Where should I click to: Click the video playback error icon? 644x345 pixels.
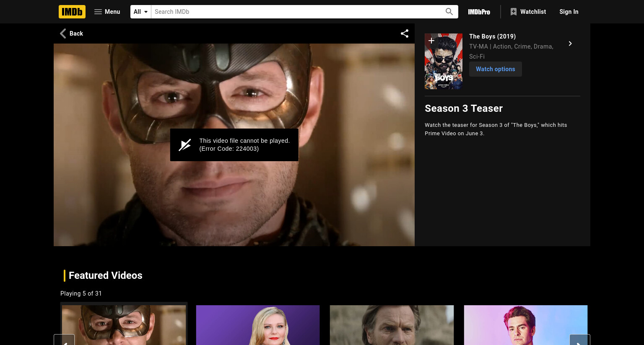[x=185, y=145]
